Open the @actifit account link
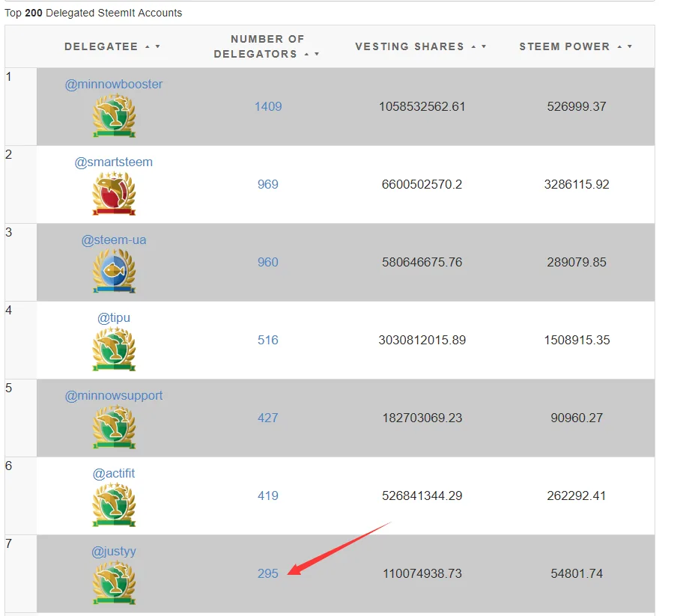The width and height of the screenshot is (689, 616). 114,473
